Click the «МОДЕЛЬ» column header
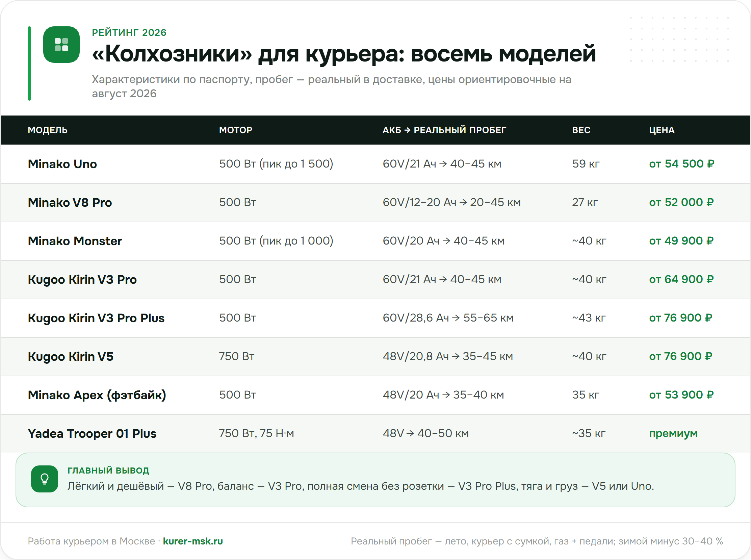The height and width of the screenshot is (560, 751). click(48, 130)
